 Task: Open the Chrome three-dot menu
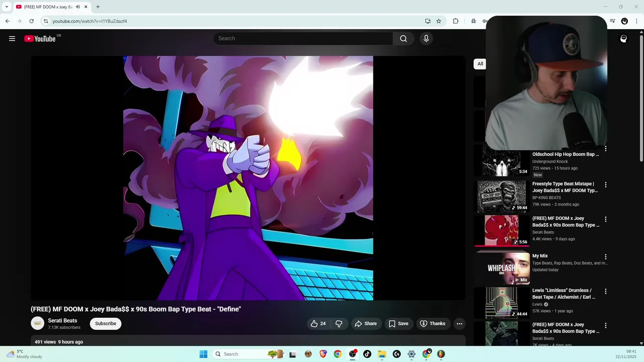click(636, 21)
